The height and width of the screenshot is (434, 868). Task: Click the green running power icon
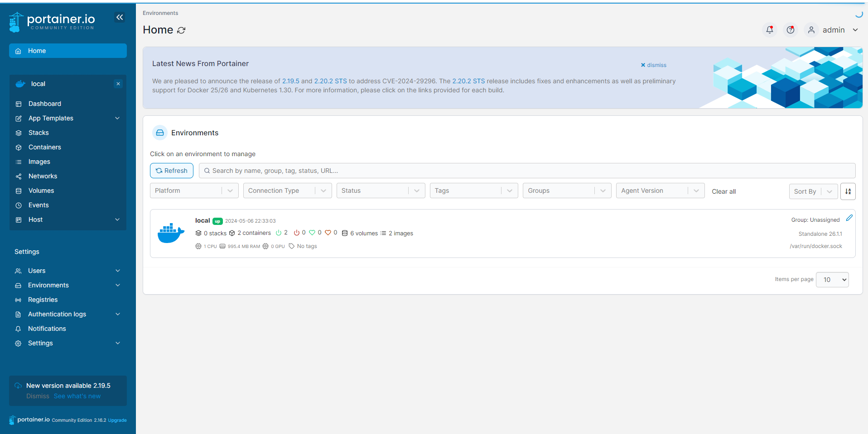coord(279,233)
